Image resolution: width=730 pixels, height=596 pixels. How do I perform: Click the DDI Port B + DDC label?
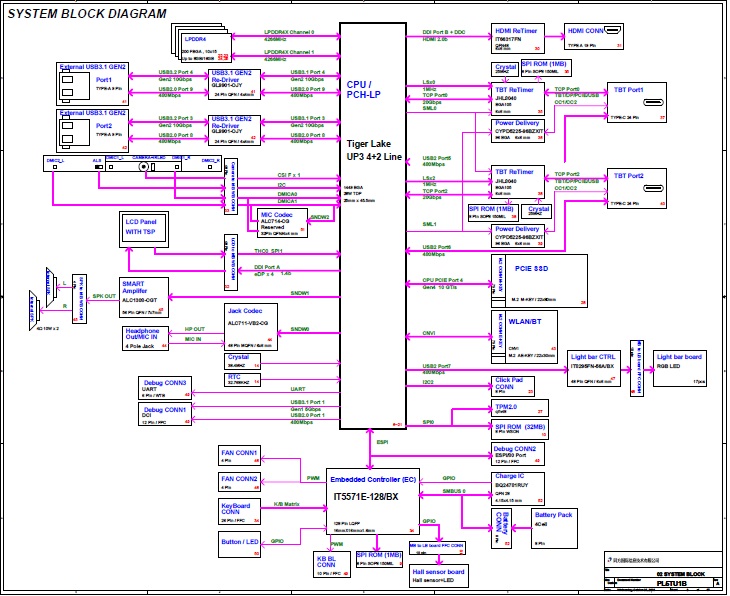click(444, 32)
